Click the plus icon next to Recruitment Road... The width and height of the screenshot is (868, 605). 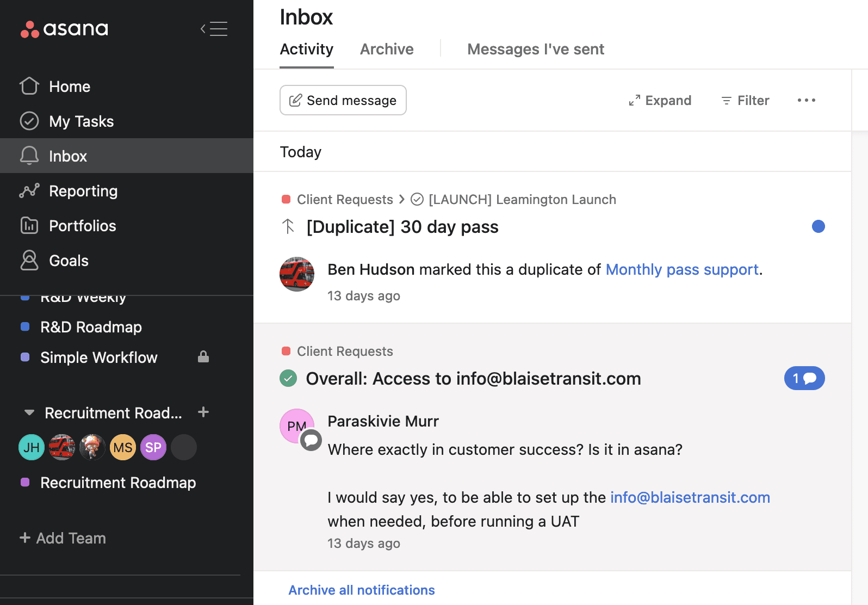pyautogui.click(x=203, y=412)
